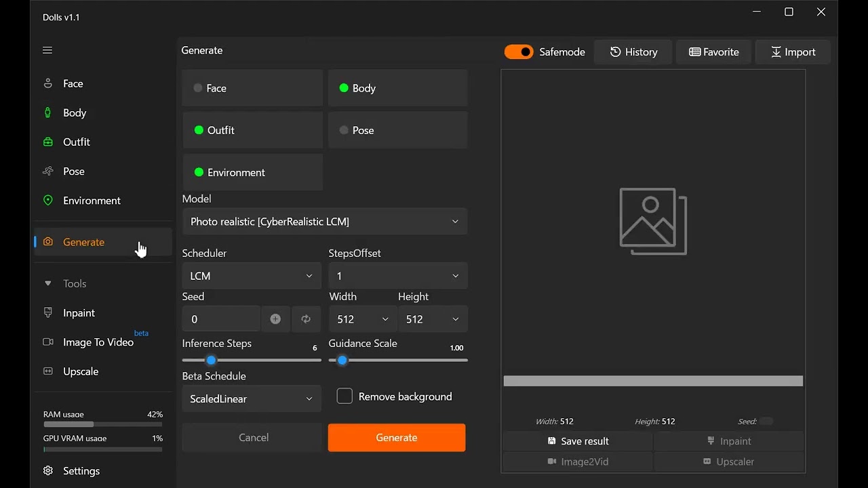Toggle the Body component in Generate panel
Viewport: 868px width, 488px height.
tap(397, 88)
